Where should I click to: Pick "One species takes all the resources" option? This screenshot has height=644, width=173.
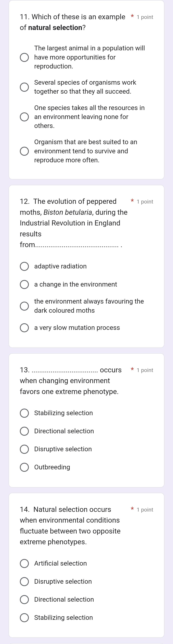[x=25, y=117]
